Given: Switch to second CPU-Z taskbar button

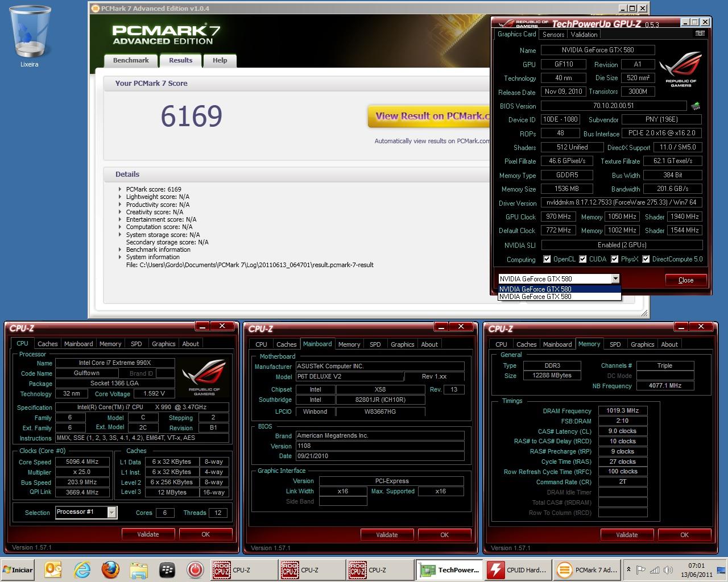Looking at the screenshot, I should [312, 569].
